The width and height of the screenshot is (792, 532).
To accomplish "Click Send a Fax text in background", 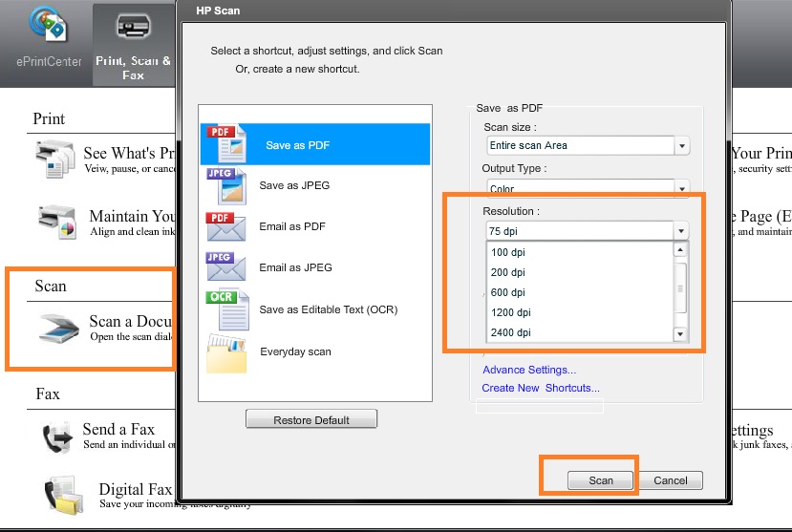I will pyautogui.click(x=118, y=429).
